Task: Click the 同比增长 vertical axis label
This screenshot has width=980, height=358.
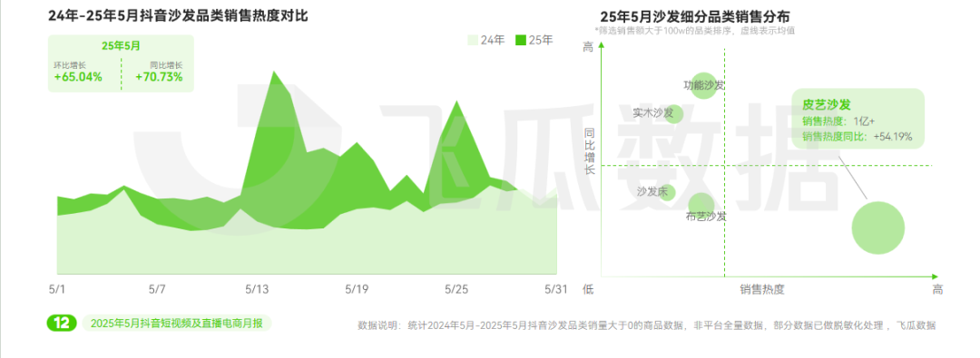Action: point(590,151)
